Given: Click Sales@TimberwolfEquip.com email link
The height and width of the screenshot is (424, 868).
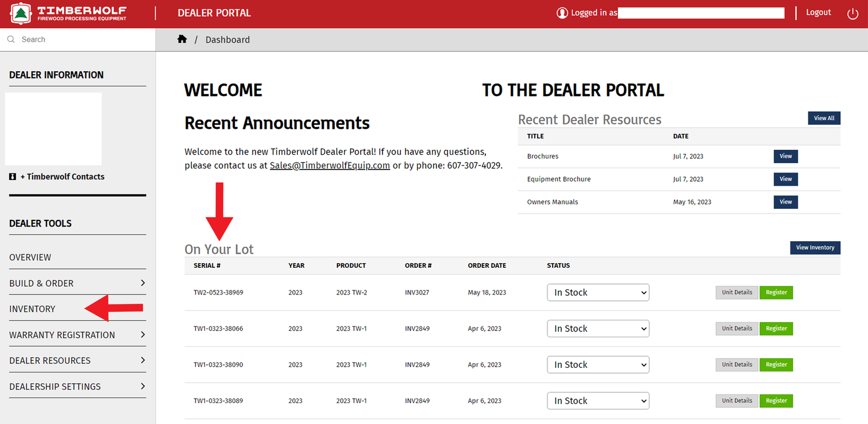Looking at the screenshot, I should click(x=330, y=165).
